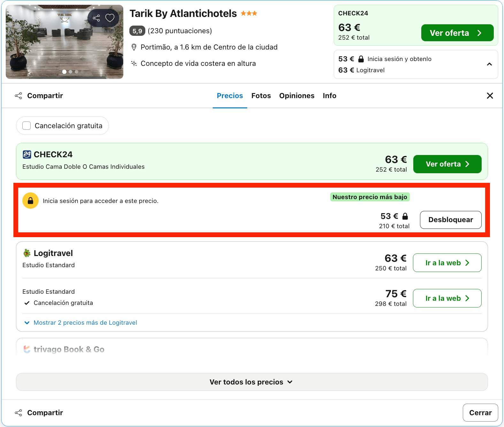
Task: Click the sparkle icon beside Concepto de vida
Action: point(134,63)
